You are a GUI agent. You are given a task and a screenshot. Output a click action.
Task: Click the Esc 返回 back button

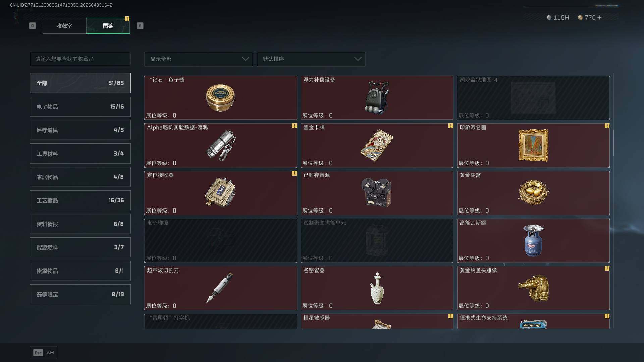(x=43, y=353)
